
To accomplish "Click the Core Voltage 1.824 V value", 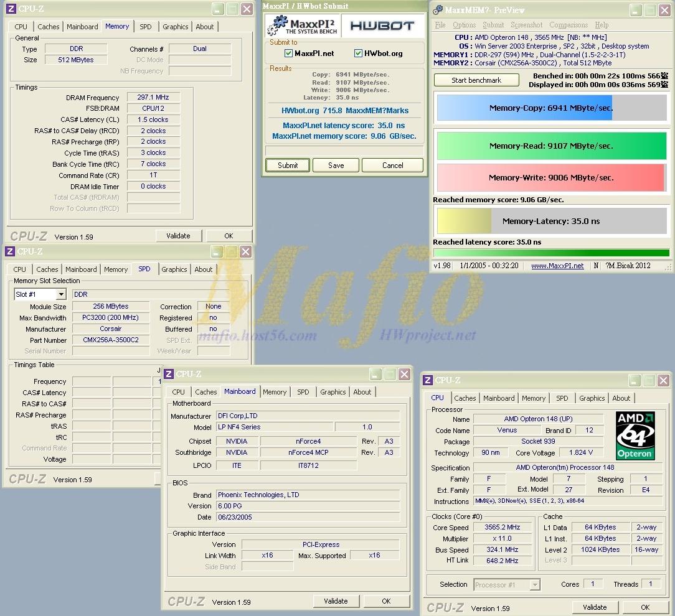I will pos(581,452).
